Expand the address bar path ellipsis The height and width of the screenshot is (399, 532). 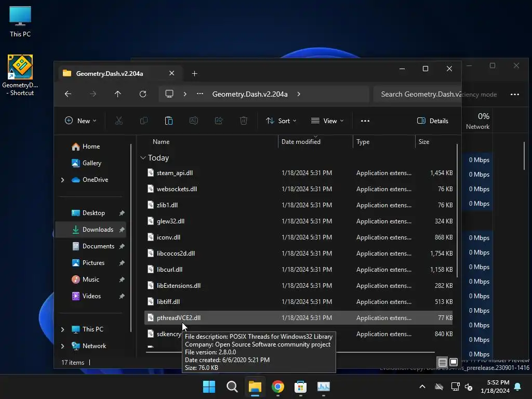coord(200,94)
